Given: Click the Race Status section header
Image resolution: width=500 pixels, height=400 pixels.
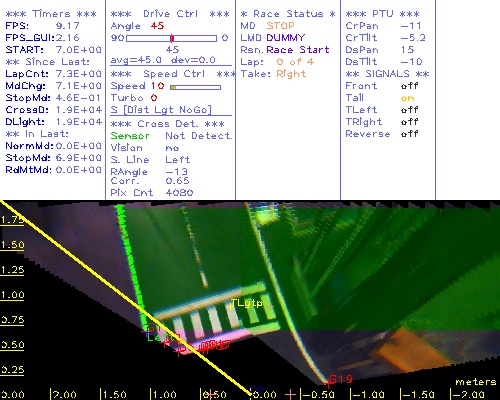Looking at the screenshot, I should 288,14.
